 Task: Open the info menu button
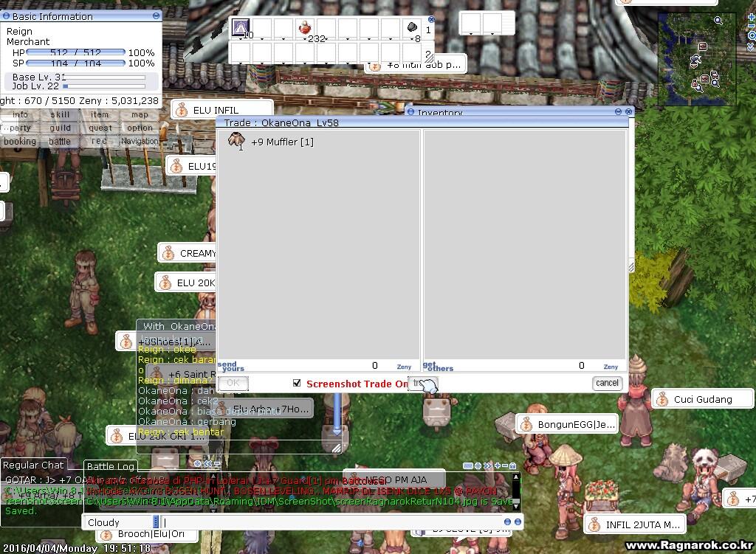coord(20,114)
